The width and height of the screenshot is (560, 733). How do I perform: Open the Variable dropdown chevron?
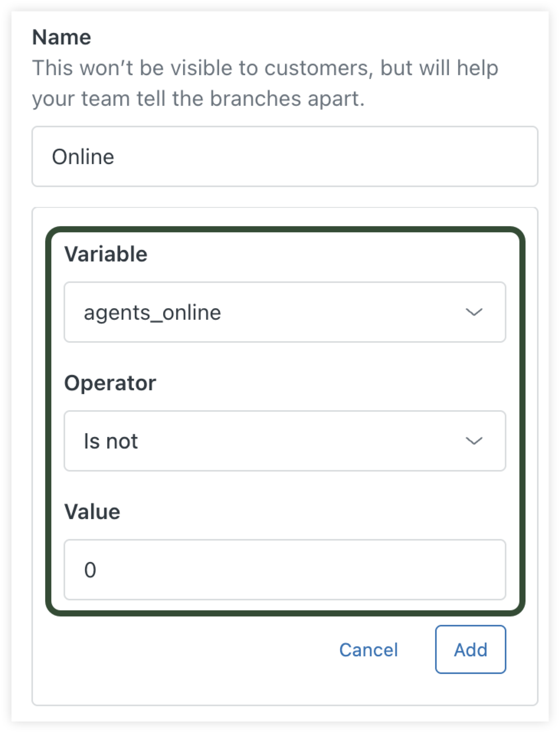(x=475, y=312)
